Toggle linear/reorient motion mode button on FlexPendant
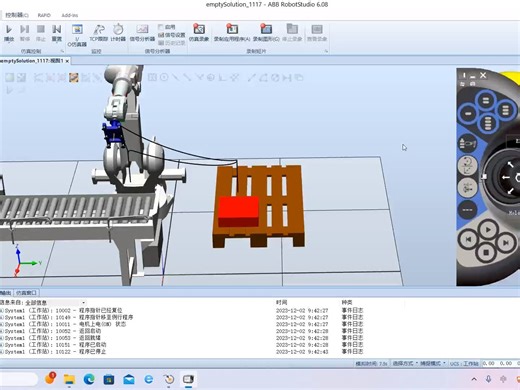520x390 pixels. coord(467,165)
